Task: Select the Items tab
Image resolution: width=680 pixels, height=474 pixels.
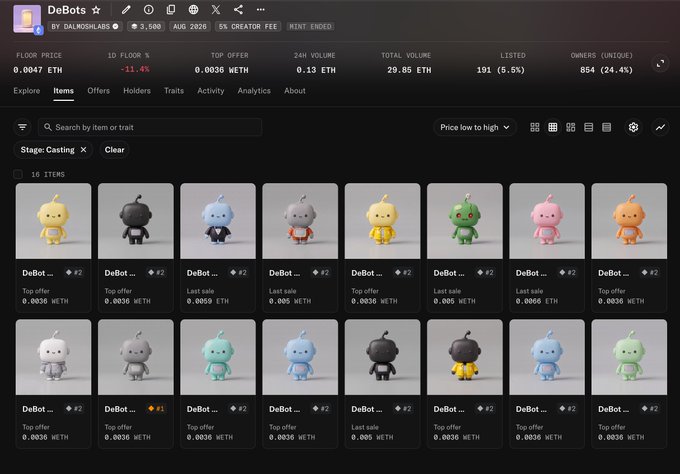Action: click(63, 91)
